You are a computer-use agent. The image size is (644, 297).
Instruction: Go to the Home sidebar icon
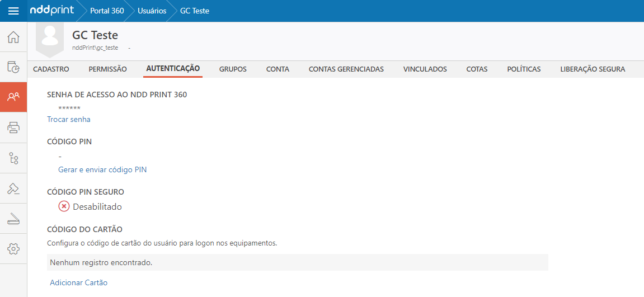tap(13, 37)
